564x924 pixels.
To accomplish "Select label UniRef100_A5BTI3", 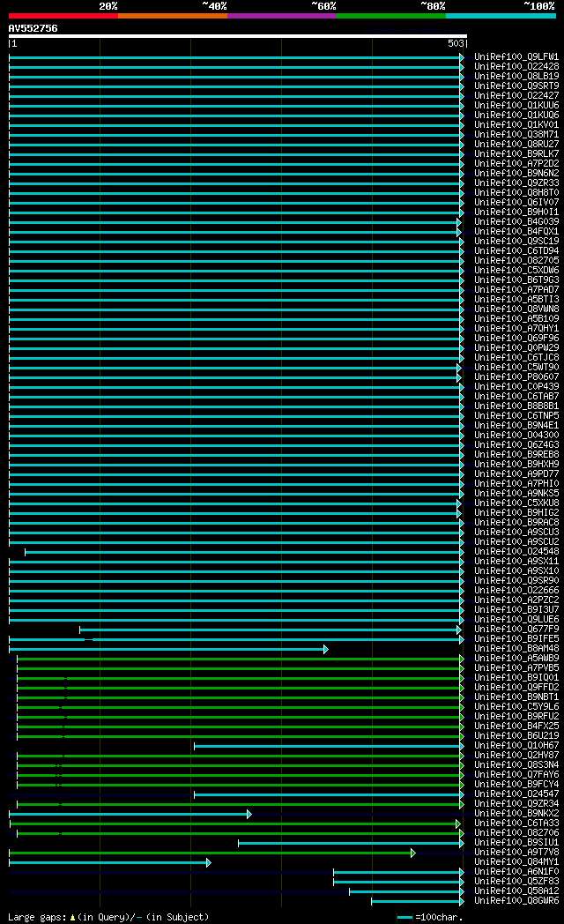I will 516,300.
